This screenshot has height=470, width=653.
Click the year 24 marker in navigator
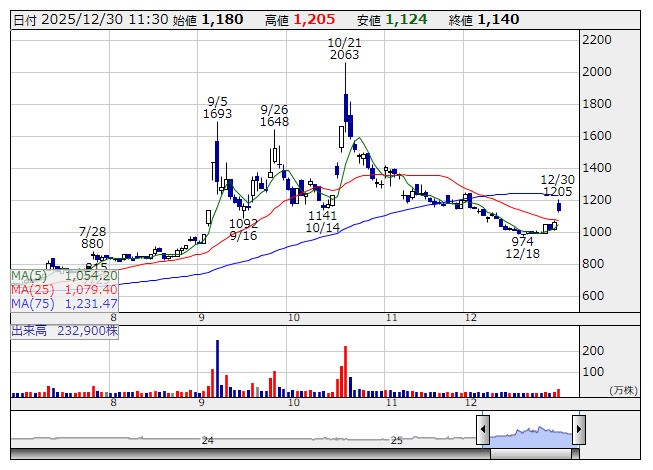pos(208,440)
